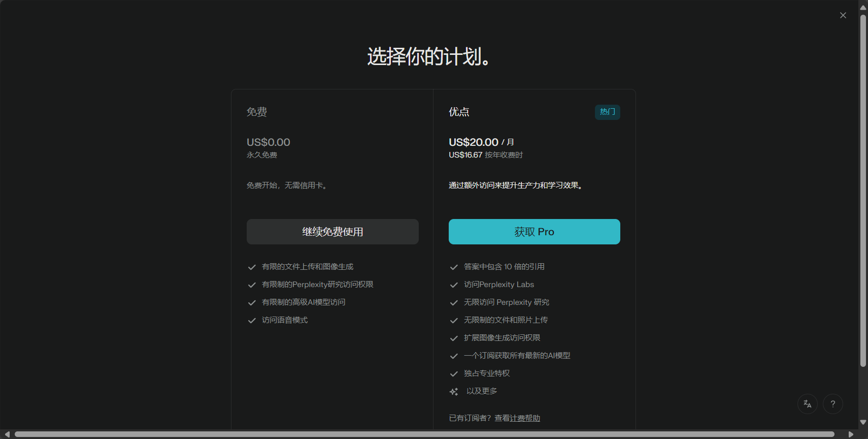Click the 以及更多 feature text
This screenshot has height=439, width=868.
tap(482, 391)
